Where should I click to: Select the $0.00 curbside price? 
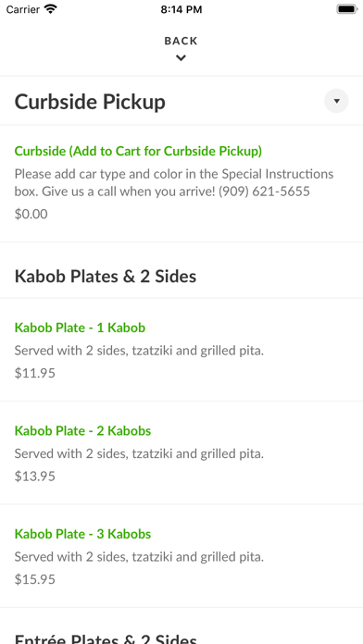click(31, 214)
